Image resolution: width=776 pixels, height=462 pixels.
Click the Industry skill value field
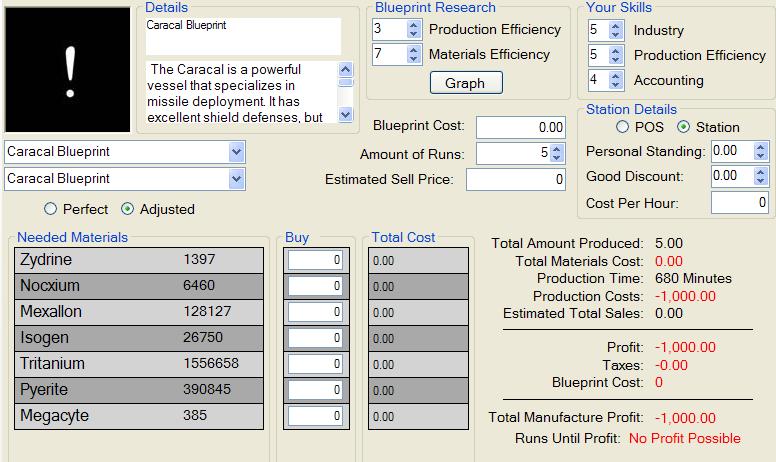(599, 30)
